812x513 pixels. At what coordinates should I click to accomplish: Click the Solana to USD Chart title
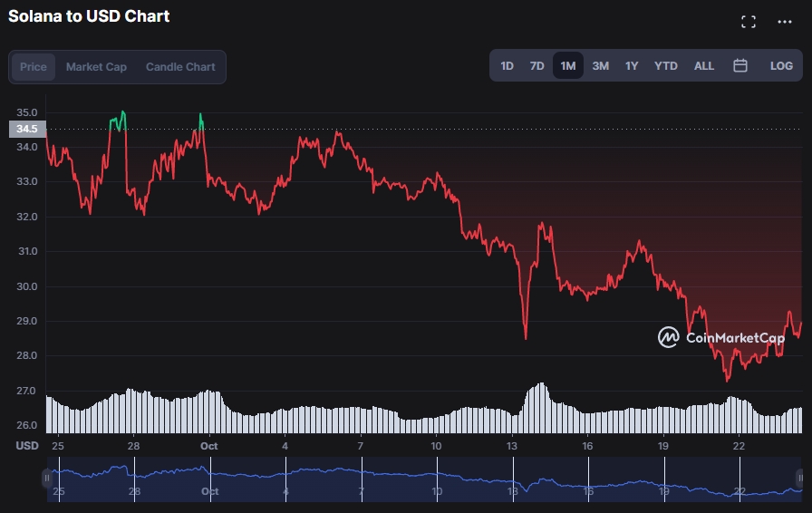tap(89, 16)
